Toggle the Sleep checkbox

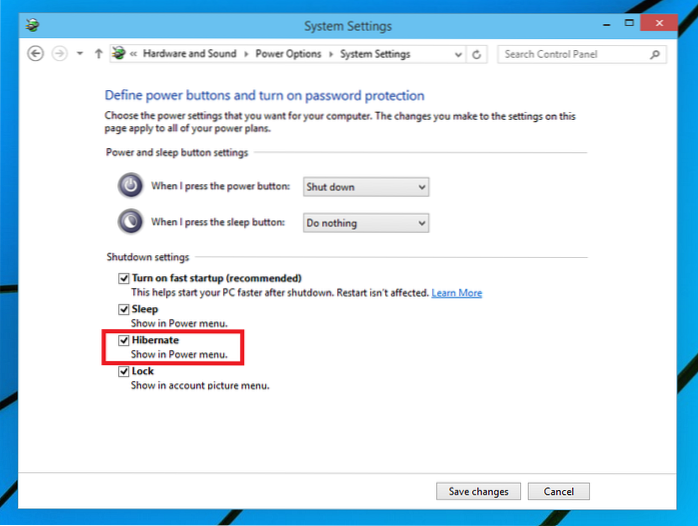pos(124,310)
